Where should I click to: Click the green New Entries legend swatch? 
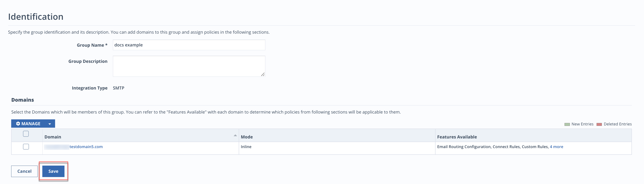coord(567,124)
